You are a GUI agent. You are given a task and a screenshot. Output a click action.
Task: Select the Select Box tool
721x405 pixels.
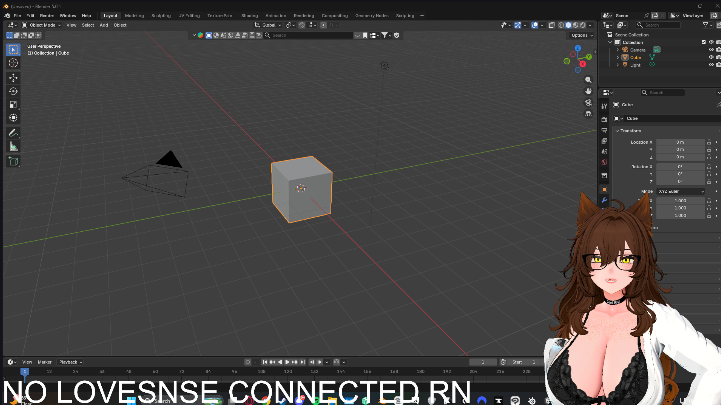coord(13,50)
